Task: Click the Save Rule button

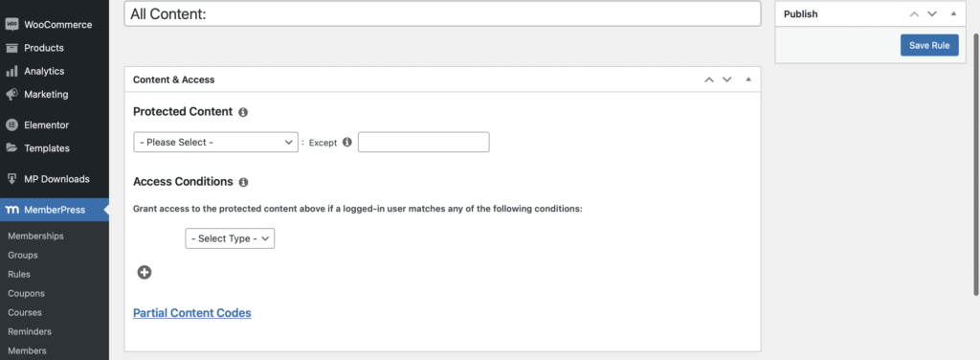Action: pyautogui.click(x=929, y=45)
